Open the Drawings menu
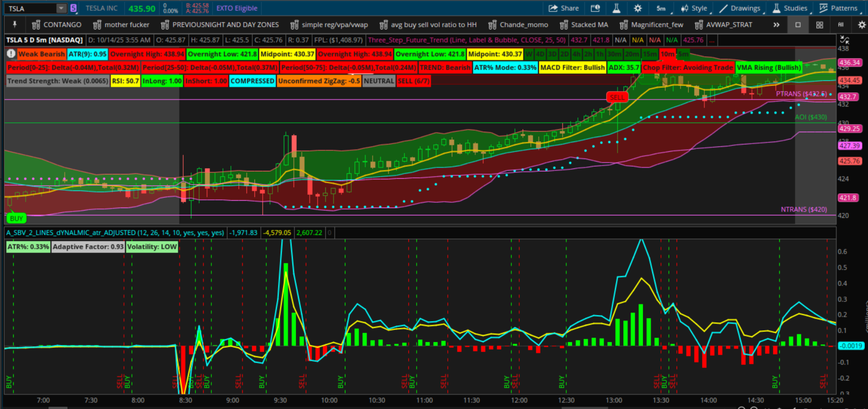 pos(740,8)
